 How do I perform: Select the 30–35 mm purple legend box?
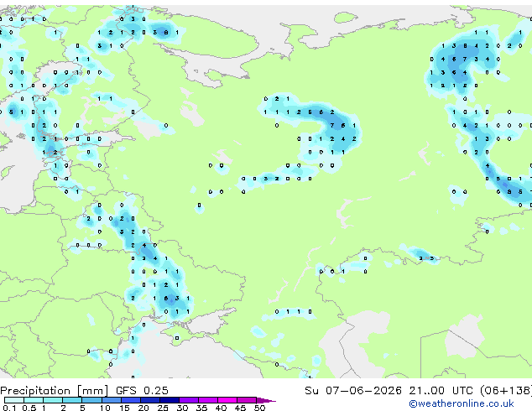189,400
